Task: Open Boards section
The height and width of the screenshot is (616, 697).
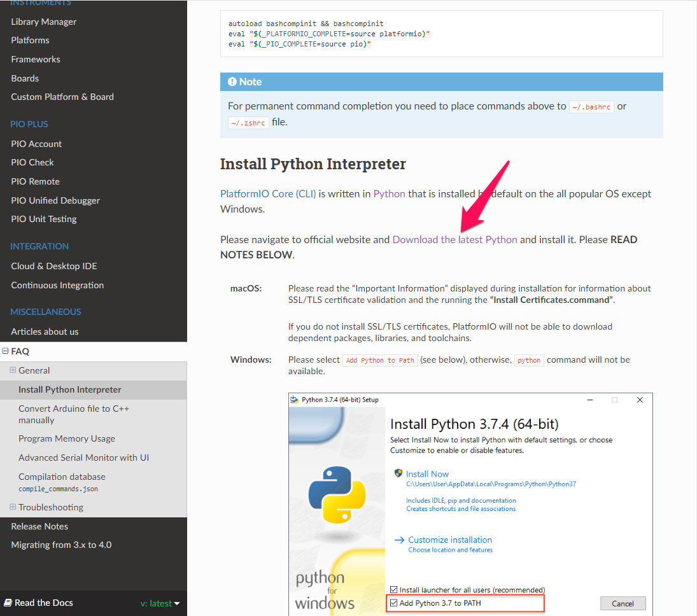Action: point(25,79)
